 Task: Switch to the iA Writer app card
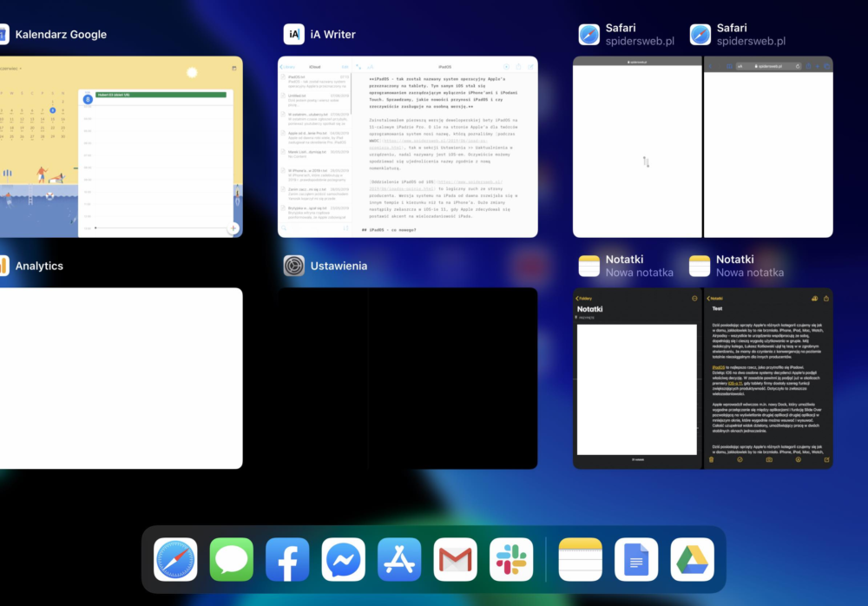407,147
